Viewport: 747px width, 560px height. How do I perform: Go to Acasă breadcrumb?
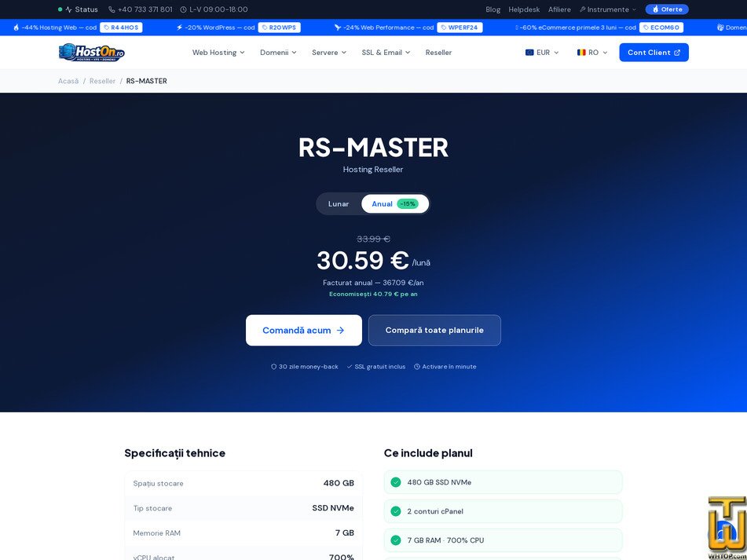pyautogui.click(x=68, y=81)
